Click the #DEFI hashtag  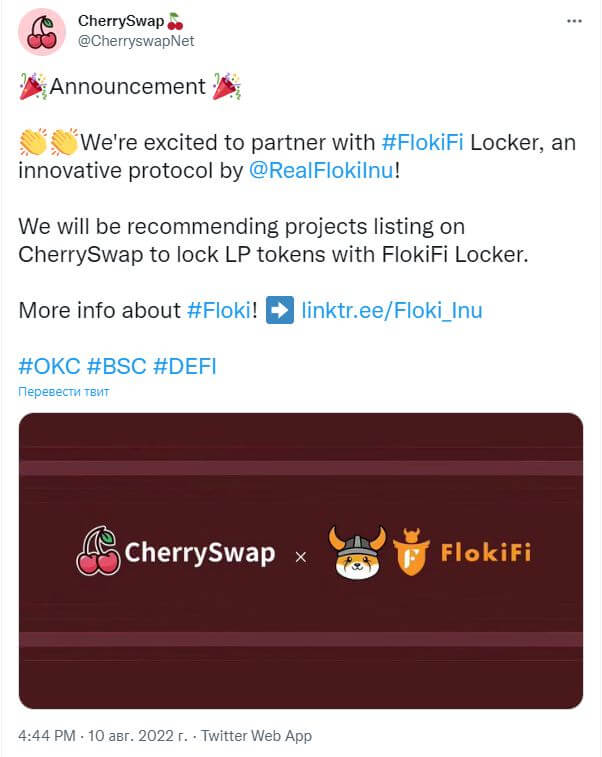[x=184, y=366]
